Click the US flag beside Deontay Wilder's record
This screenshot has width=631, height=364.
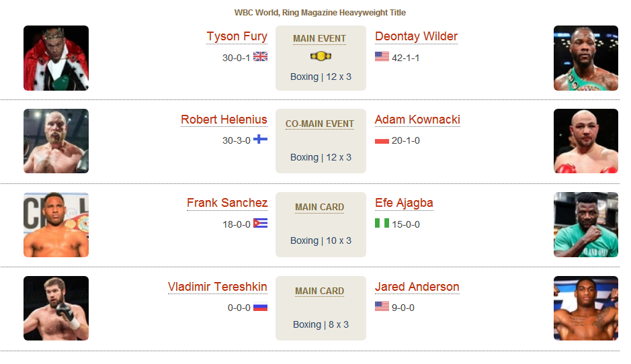pos(382,56)
